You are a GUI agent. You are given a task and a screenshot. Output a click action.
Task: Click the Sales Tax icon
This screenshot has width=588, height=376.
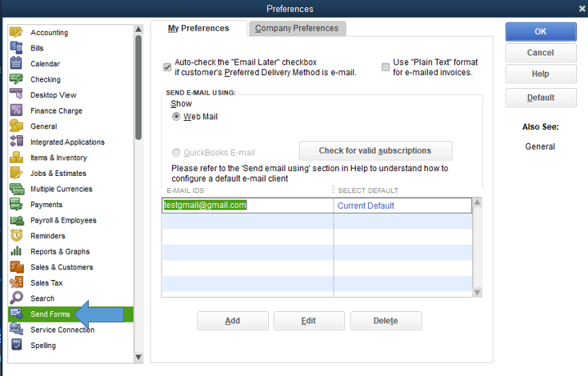(16, 282)
